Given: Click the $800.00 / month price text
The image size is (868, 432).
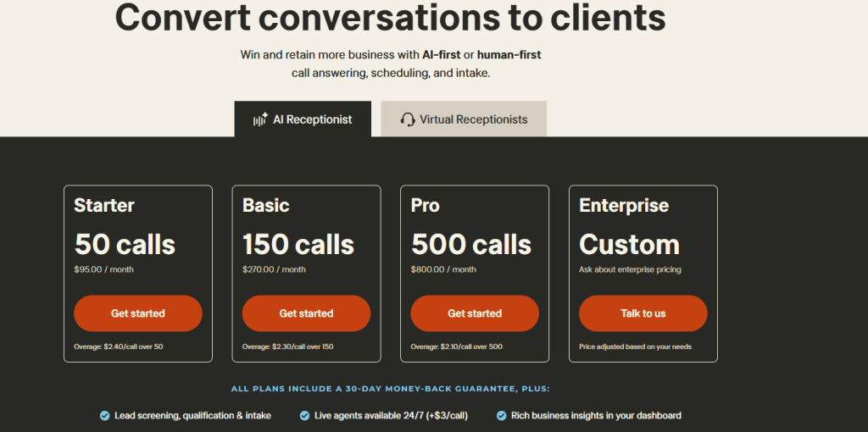Looking at the screenshot, I should click(x=443, y=269).
